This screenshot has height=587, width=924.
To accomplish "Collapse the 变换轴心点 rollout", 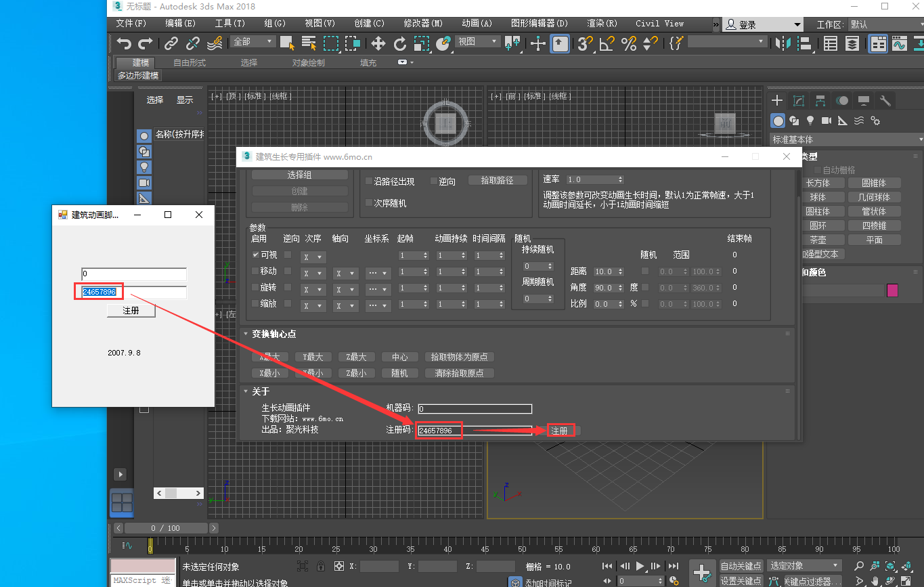I will (x=246, y=334).
